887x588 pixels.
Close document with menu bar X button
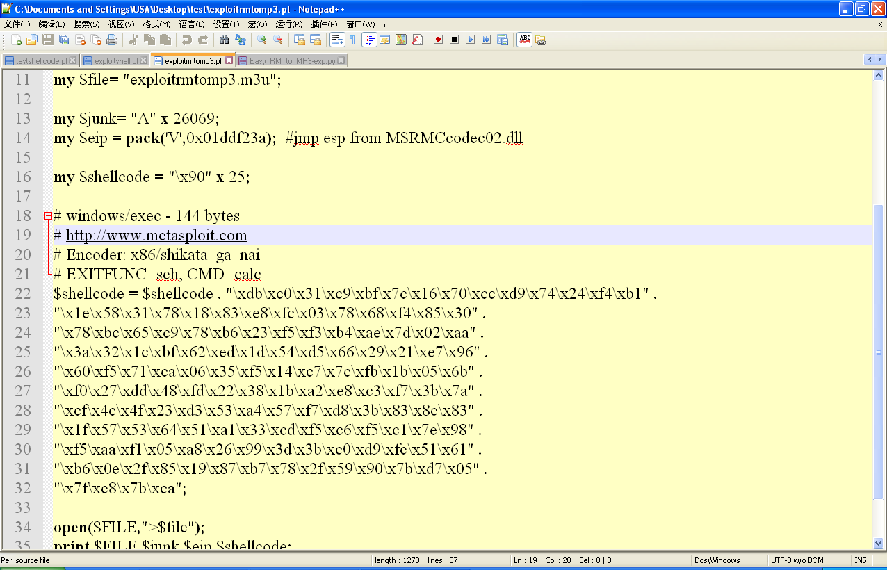point(879,24)
